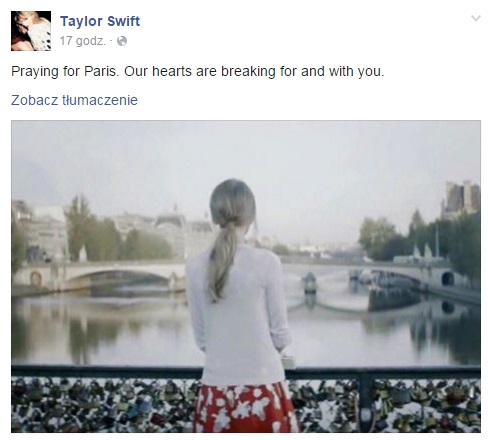Click the woman's ponytail in the photo
This screenshot has width=488, height=440.
[222, 260]
